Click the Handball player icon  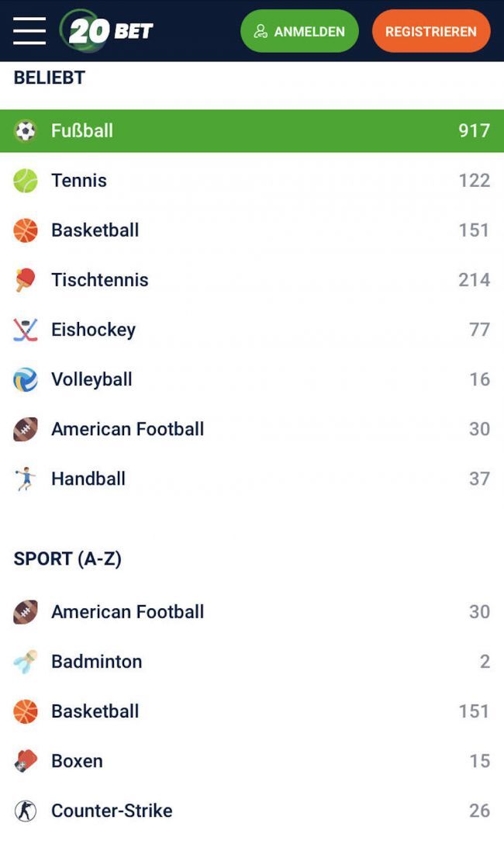click(26, 479)
